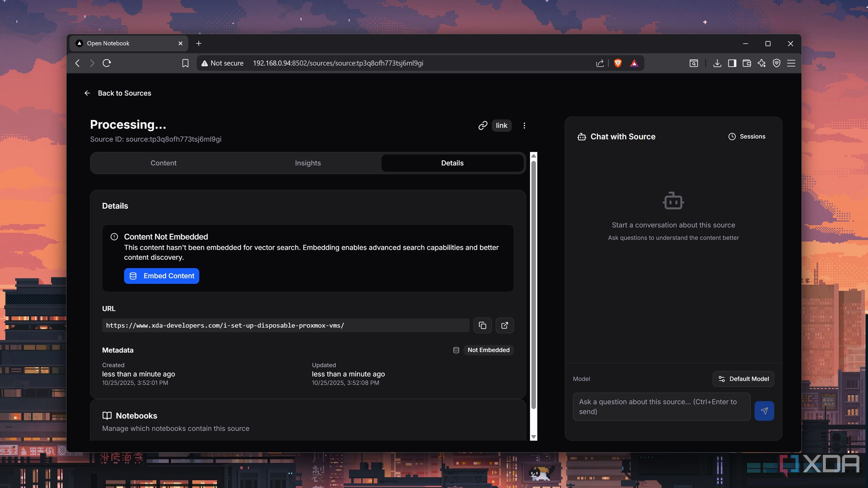Open browser hamburger menu

(x=791, y=63)
